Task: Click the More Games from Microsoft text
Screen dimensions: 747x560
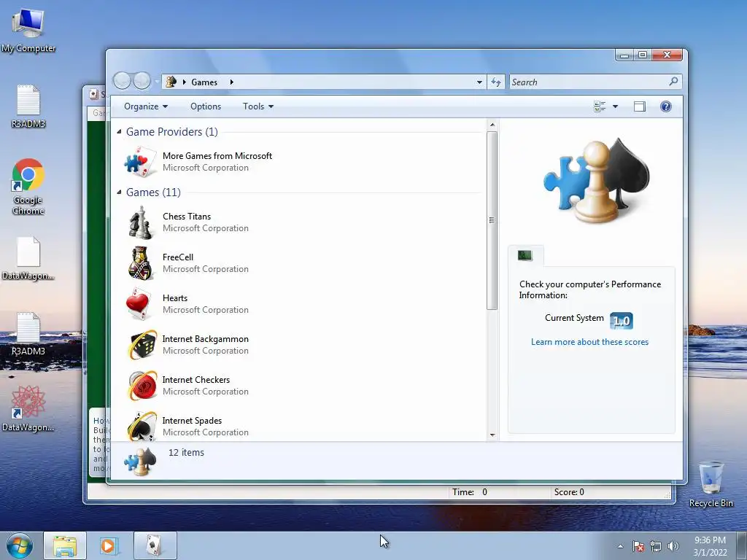Action: coord(217,156)
